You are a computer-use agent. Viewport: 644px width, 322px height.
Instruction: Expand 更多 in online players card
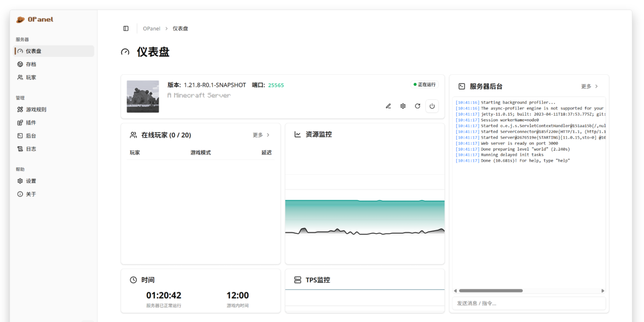click(x=261, y=135)
